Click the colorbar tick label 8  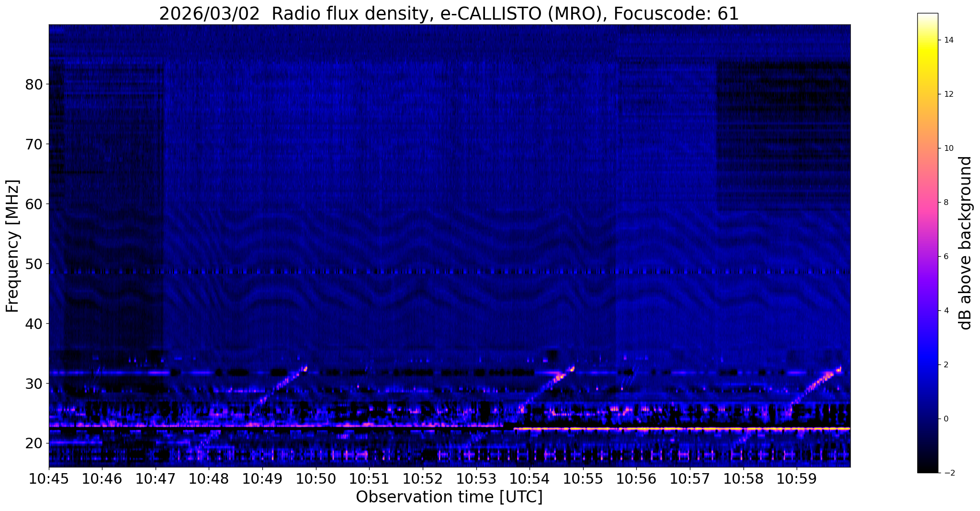click(946, 203)
